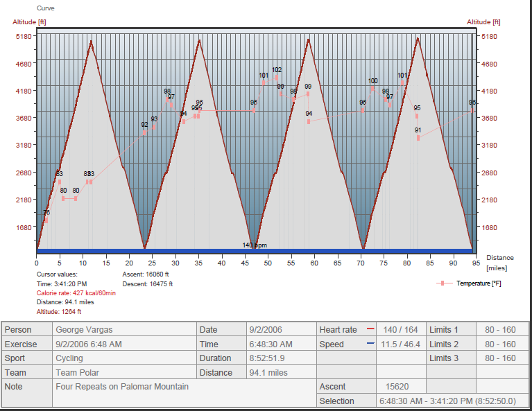This screenshot has height=411, width=532.
Task: Click the left Altitude [ft] axis label
Action: coord(29,22)
